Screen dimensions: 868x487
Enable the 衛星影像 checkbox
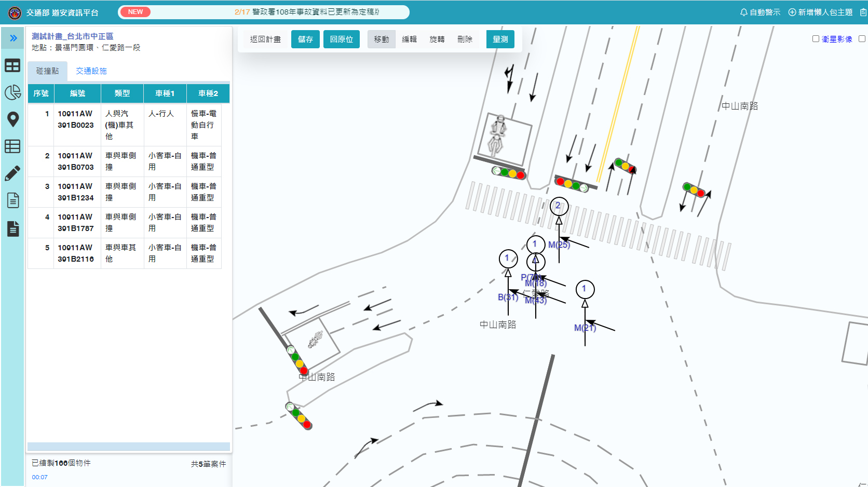[x=816, y=39]
